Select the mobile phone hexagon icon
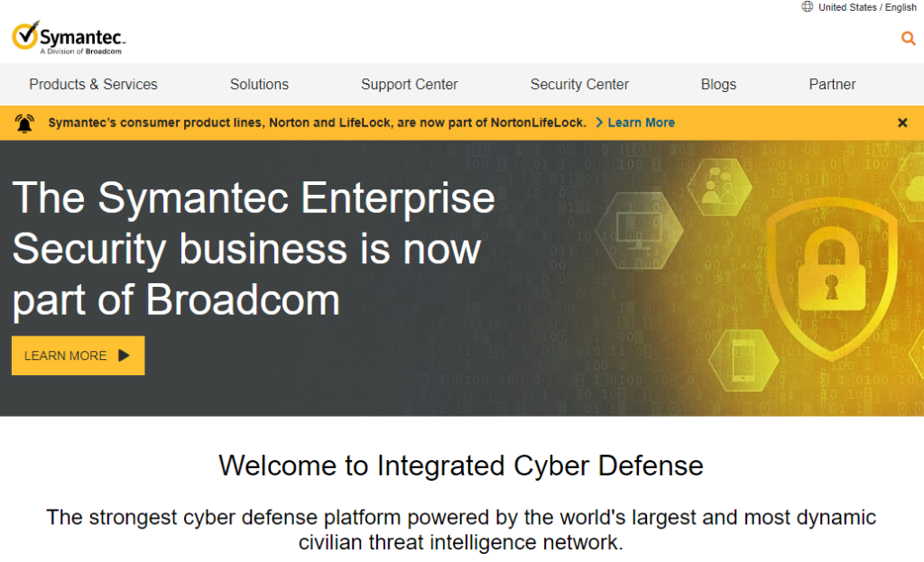Screen dimensions: 924x562 (x=744, y=355)
